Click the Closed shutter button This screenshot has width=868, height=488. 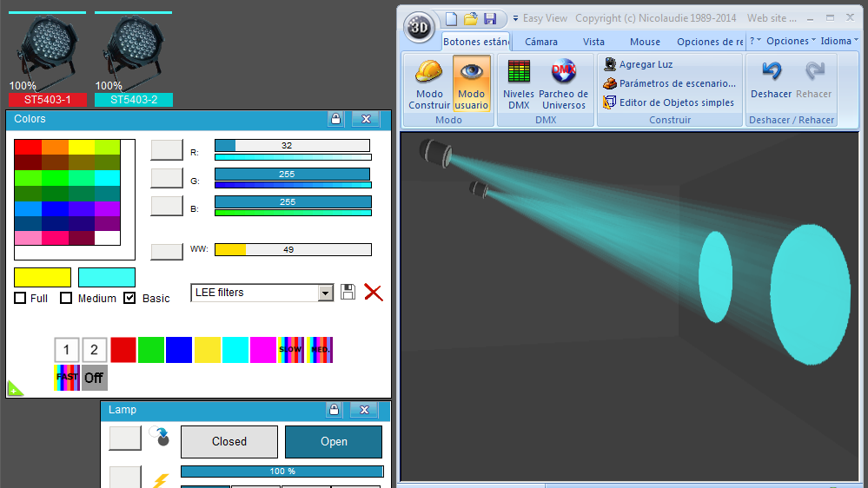click(x=229, y=441)
